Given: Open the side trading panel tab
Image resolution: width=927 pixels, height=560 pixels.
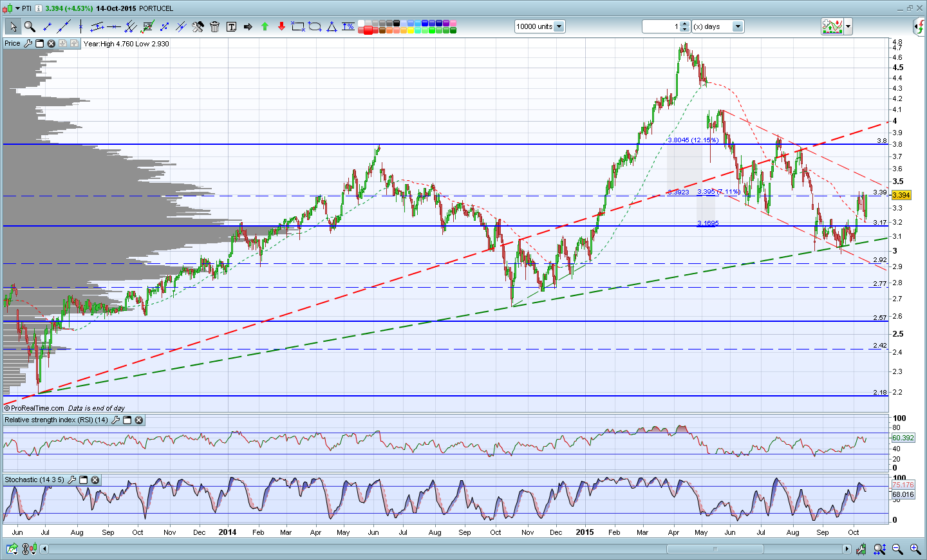Looking at the screenshot, I should pyautogui.click(x=920, y=26).
